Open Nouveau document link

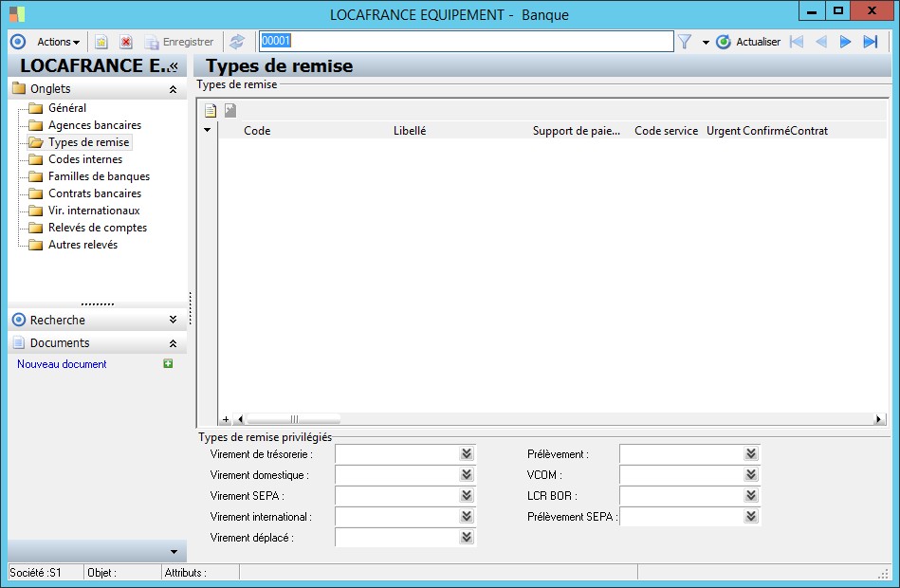[62, 364]
